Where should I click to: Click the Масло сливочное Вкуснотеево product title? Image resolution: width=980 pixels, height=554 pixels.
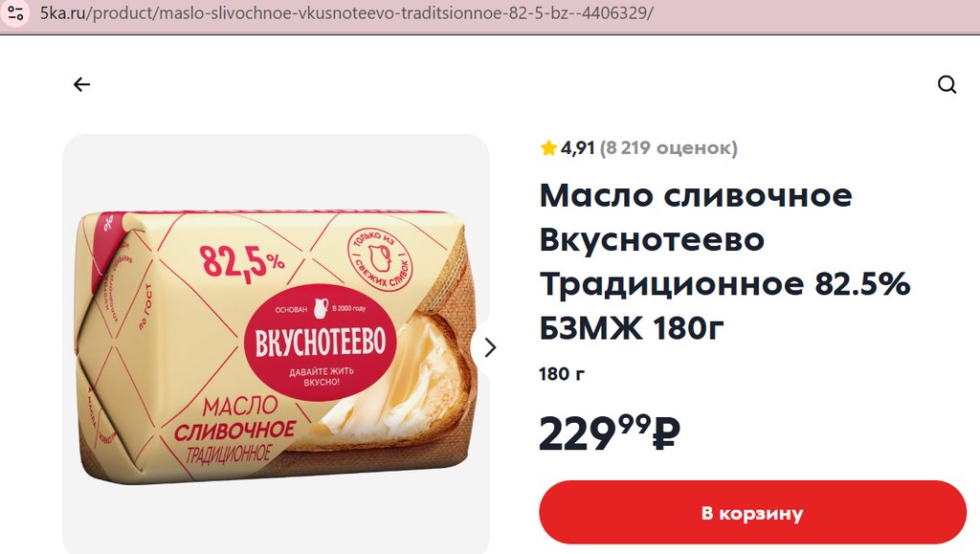[724, 261]
